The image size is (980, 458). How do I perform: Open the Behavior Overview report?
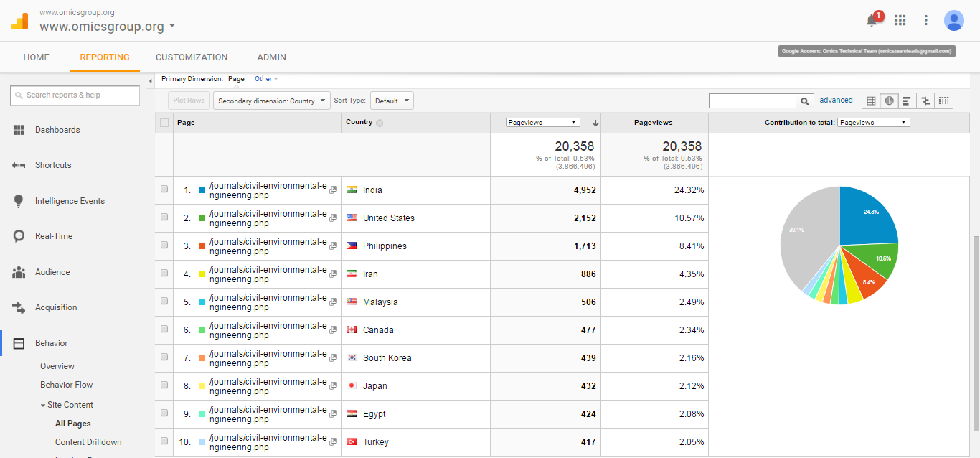point(57,366)
